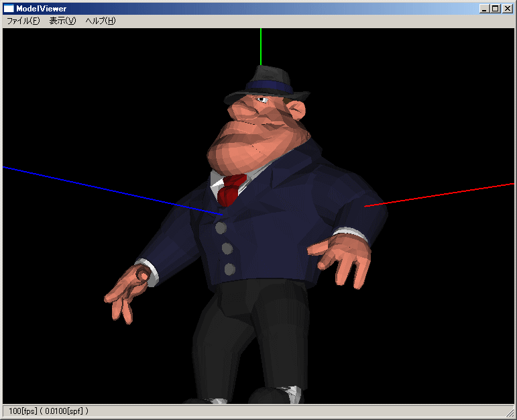Click the 100[fps] status bar text

23,411
